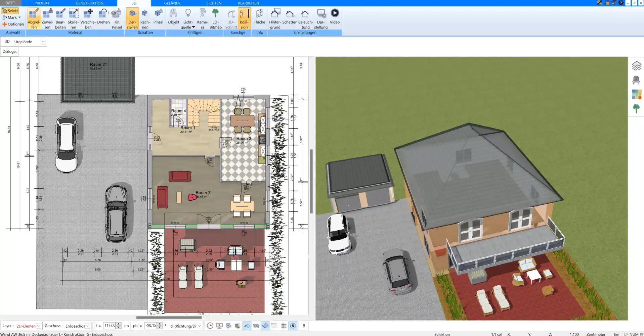Image resolution: width=644 pixels, height=336 pixels.
Task: Open the Bearbeiten material tool
Action: 60,19
